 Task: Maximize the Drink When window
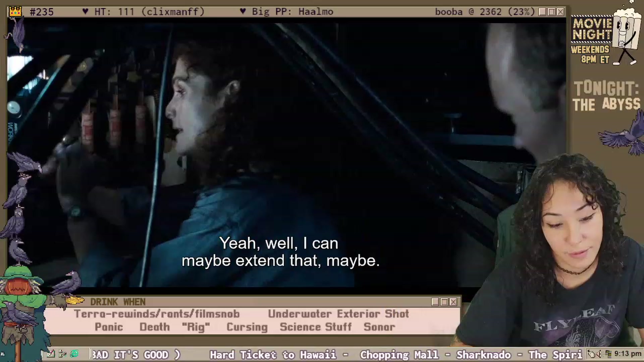(444, 302)
